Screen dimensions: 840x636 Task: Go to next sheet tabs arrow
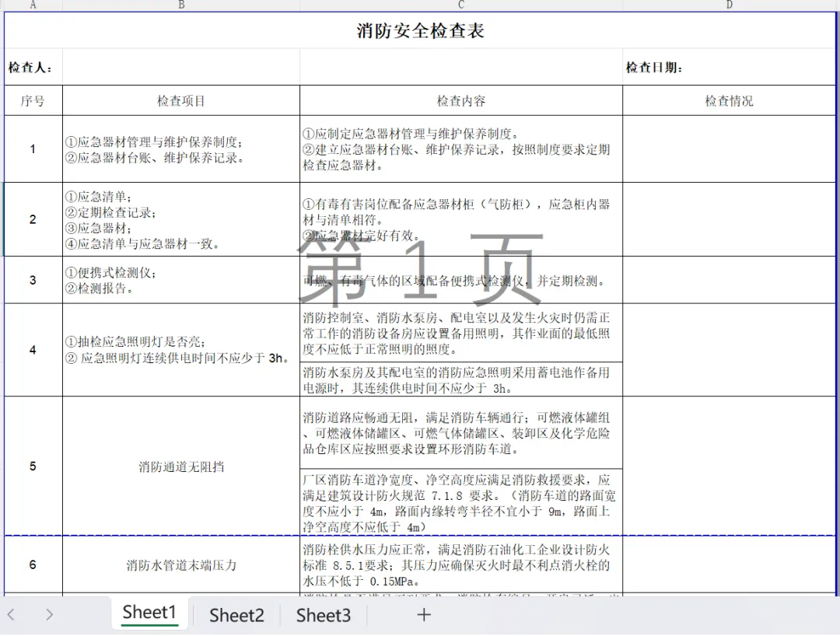point(49,614)
